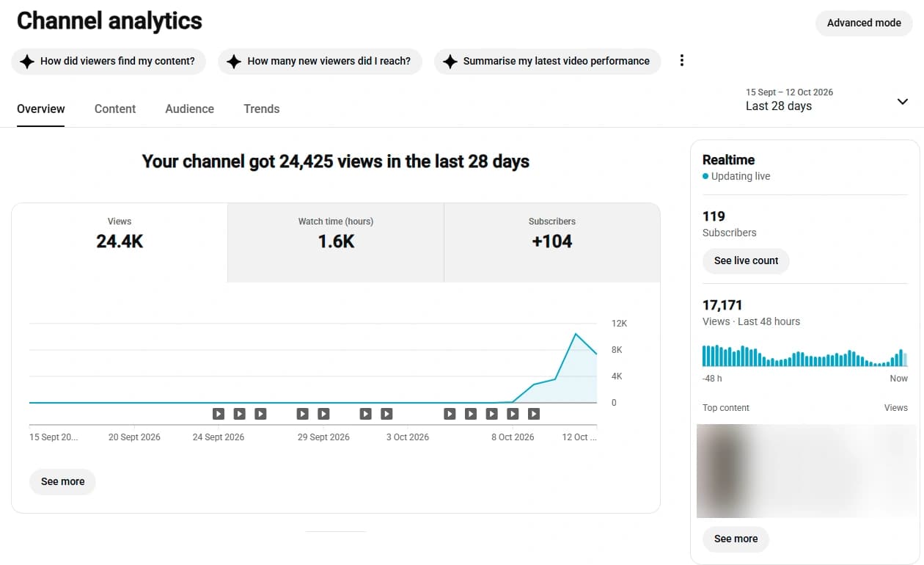Click the '20 Sept 2026' axis date
The height and width of the screenshot is (565, 924).
point(134,437)
